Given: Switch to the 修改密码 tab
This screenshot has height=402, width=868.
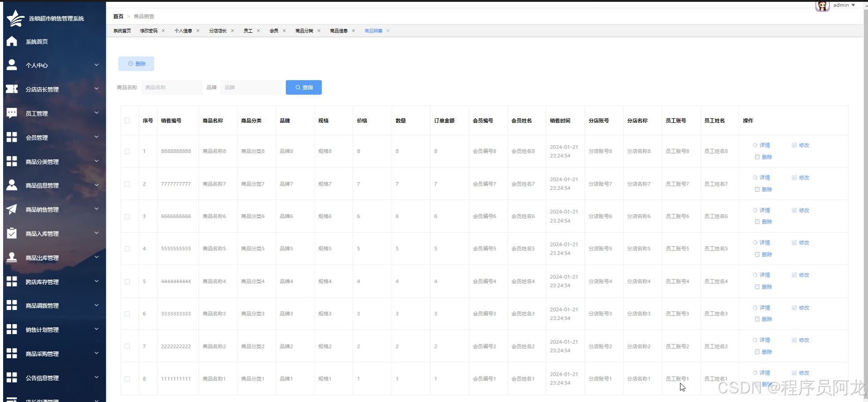Looking at the screenshot, I should 149,31.
